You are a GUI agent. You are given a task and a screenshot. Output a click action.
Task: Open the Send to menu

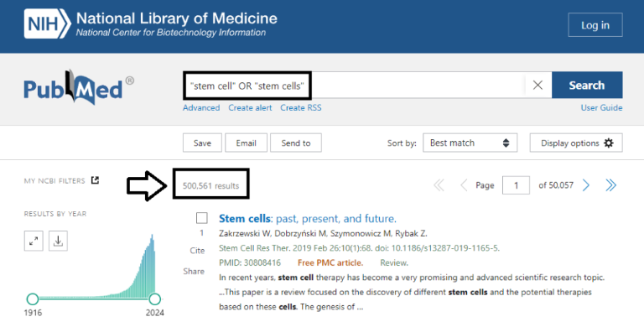tap(296, 143)
